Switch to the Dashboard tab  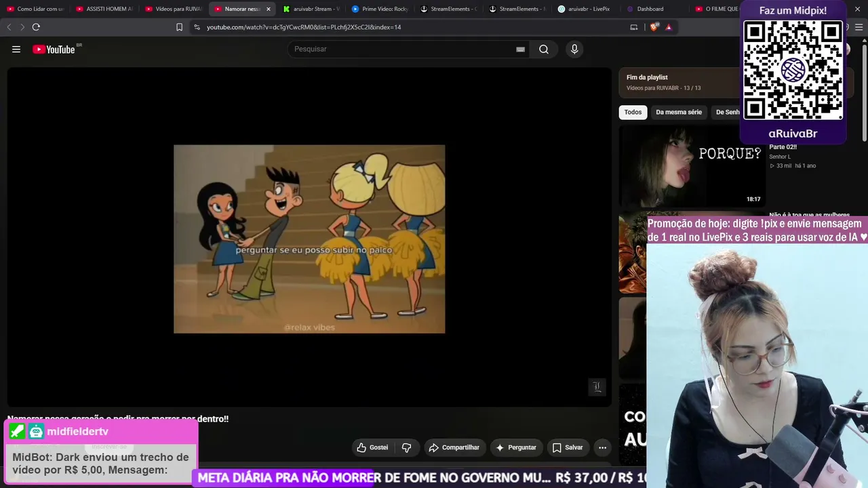click(654, 9)
